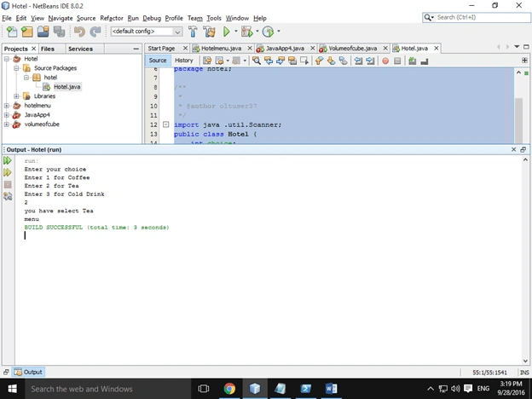Expand the hotelmenu project node
Screen dimensions: 532x399
point(7,106)
